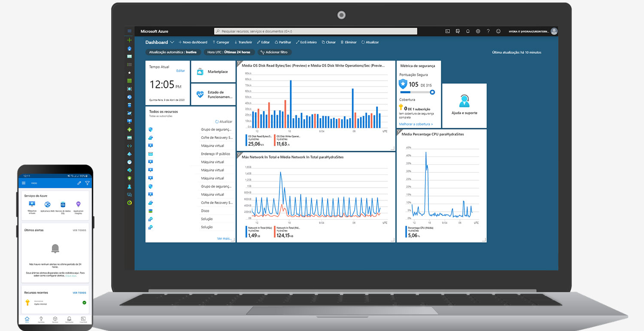Click Carregar in dashboard toolbar
The height and width of the screenshot is (331, 644).
pyautogui.click(x=221, y=42)
